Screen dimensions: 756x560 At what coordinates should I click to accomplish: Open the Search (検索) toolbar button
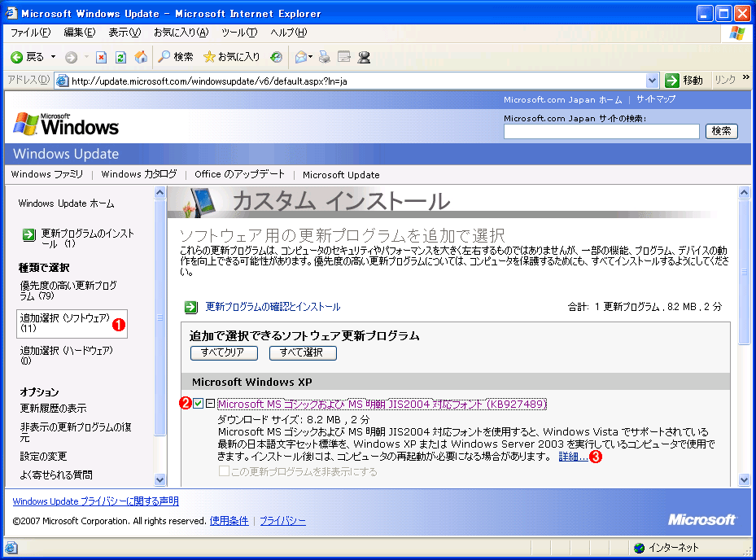(176, 57)
